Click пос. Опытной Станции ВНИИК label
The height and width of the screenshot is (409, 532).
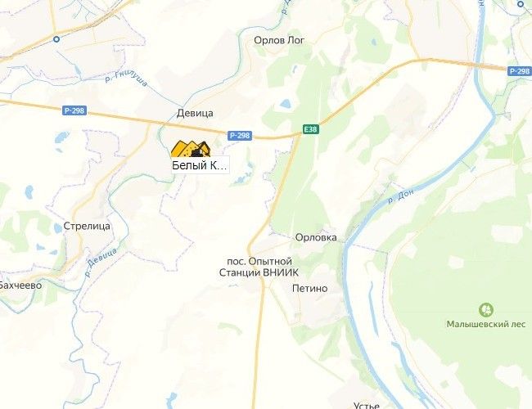tap(259, 267)
